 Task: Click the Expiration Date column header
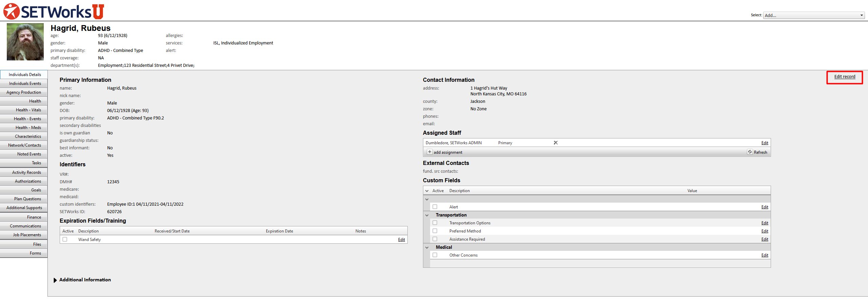tap(279, 231)
